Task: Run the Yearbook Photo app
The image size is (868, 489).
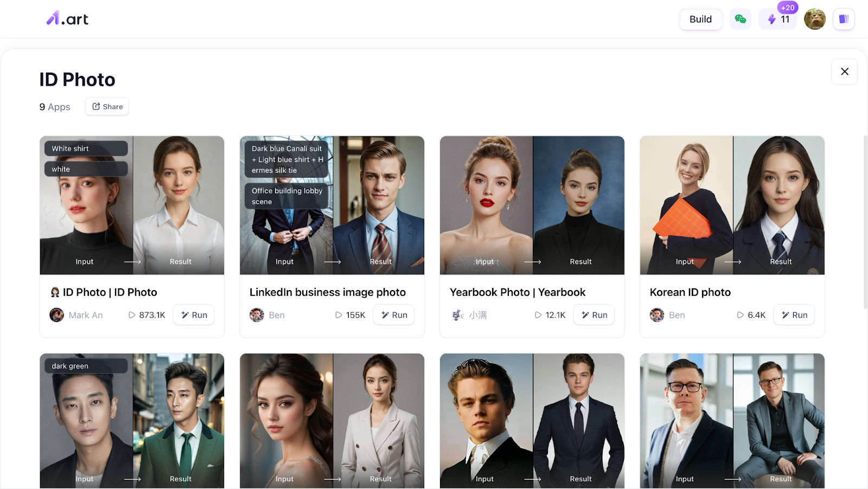Action: click(594, 315)
